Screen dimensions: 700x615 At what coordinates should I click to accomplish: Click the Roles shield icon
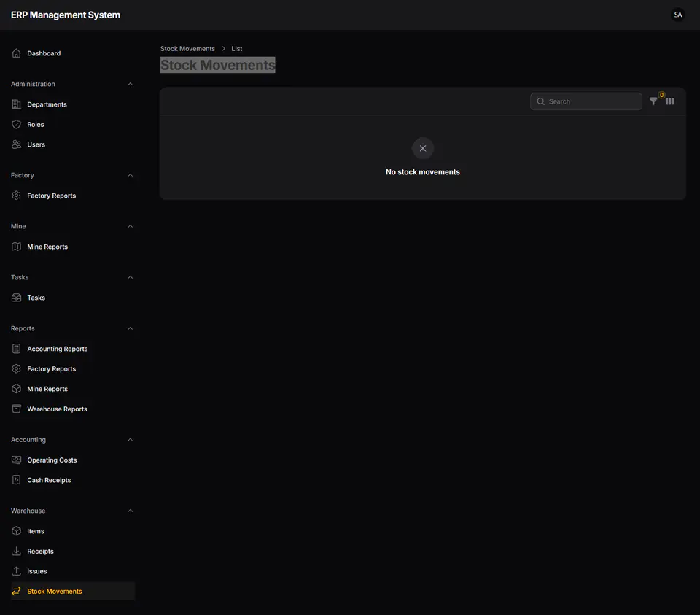tap(17, 124)
